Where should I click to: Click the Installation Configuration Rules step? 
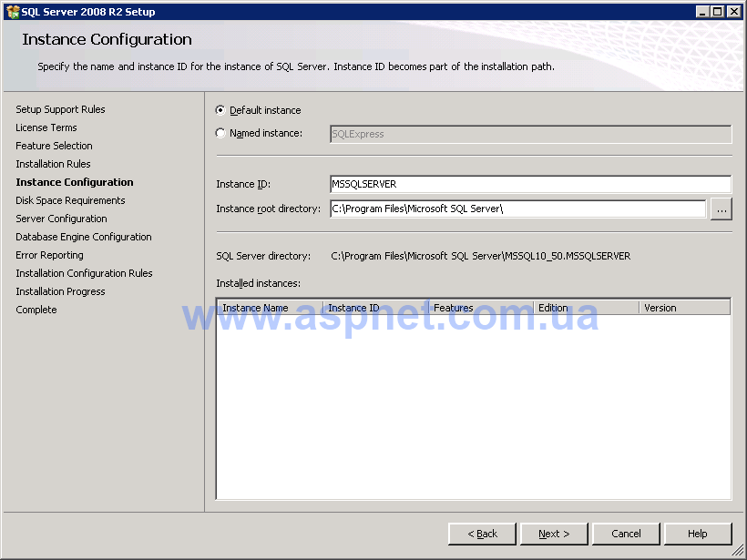pos(85,273)
